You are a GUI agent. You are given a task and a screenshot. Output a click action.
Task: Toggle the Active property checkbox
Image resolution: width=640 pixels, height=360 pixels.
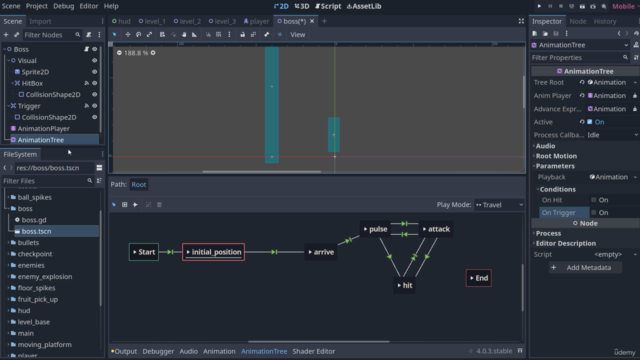point(590,122)
